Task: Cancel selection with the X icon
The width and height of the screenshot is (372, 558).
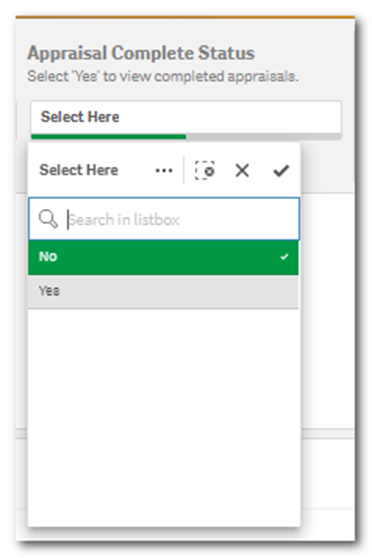Action: 242,170
